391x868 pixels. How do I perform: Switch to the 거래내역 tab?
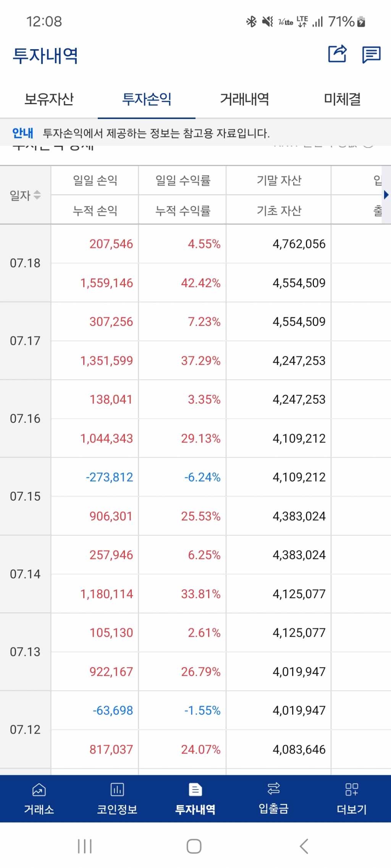click(244, 100)
